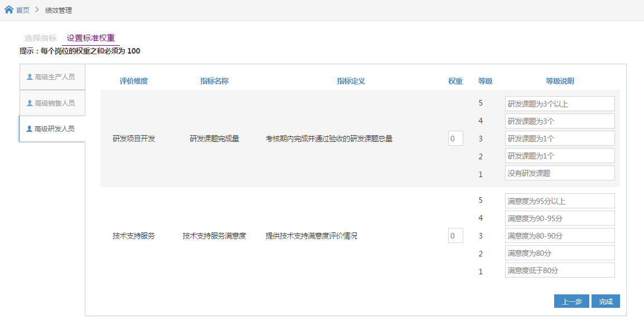Screen dimensions: 644x324
Task: Click the 等级 column header
Action: 485,81
